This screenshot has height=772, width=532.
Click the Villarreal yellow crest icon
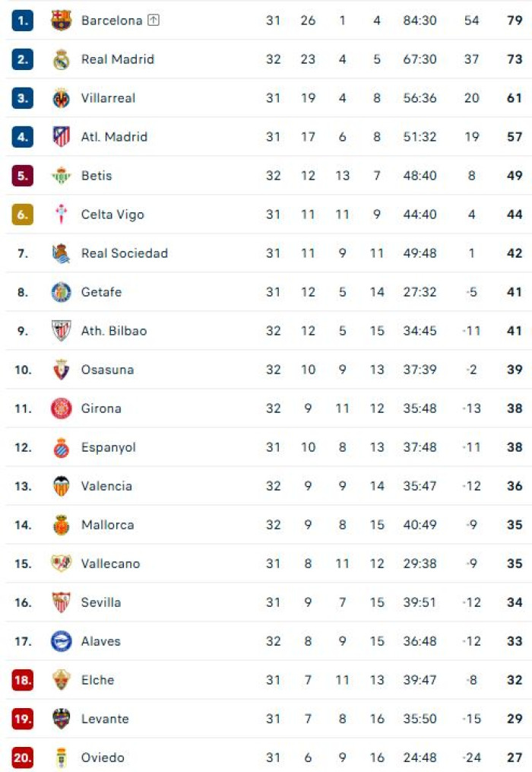[61, 98]
